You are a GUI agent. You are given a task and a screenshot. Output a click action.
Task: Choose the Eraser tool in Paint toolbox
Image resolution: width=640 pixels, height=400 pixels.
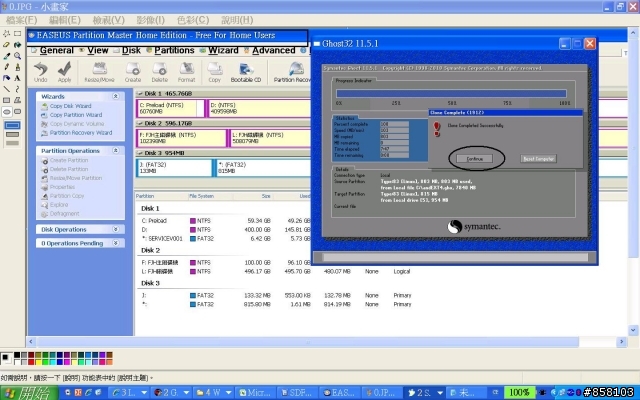(x=7, y=44)
